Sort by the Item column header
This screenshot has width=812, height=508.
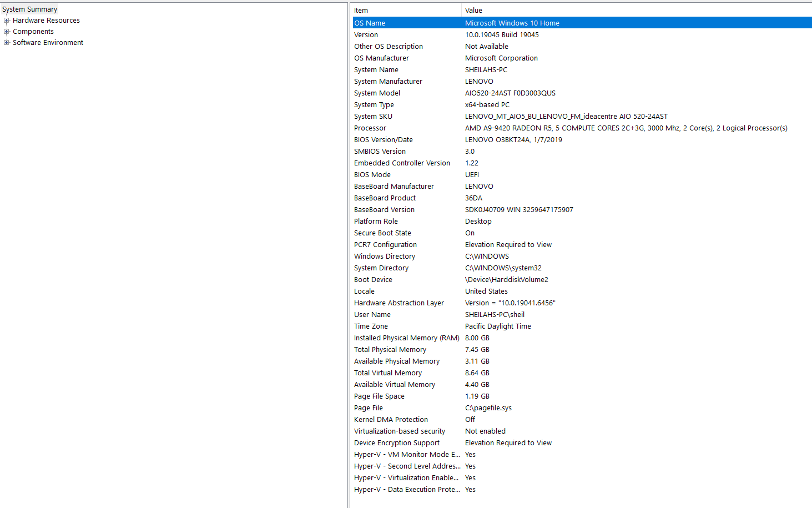pos(406,10)
